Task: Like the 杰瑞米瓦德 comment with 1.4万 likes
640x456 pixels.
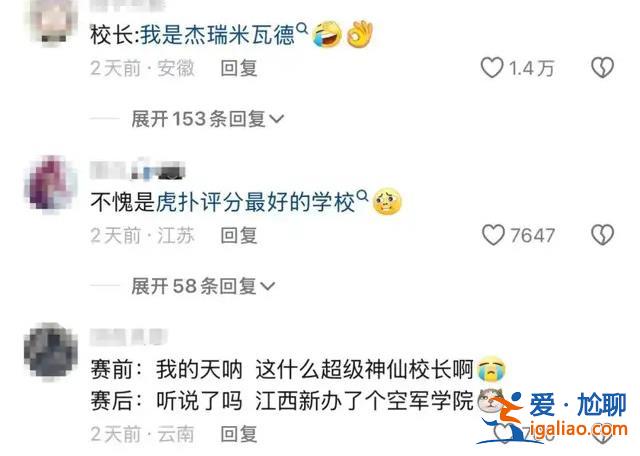Action: tap(492, 68)
